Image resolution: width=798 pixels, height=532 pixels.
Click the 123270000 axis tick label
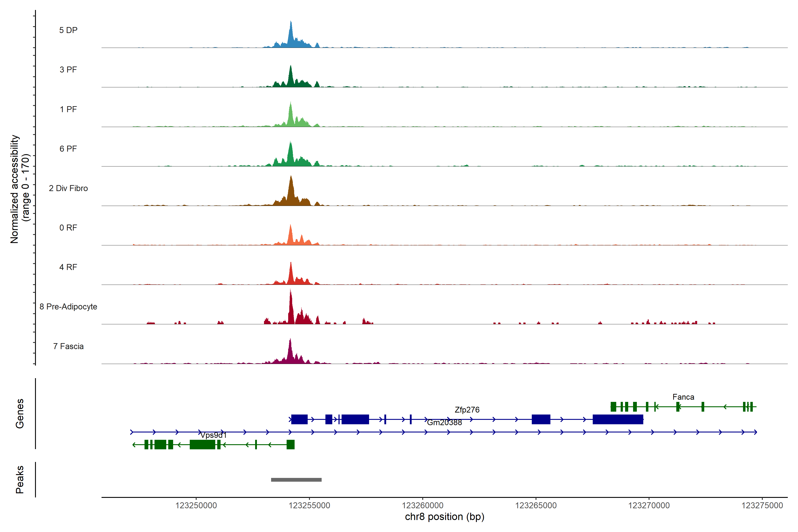649,506
